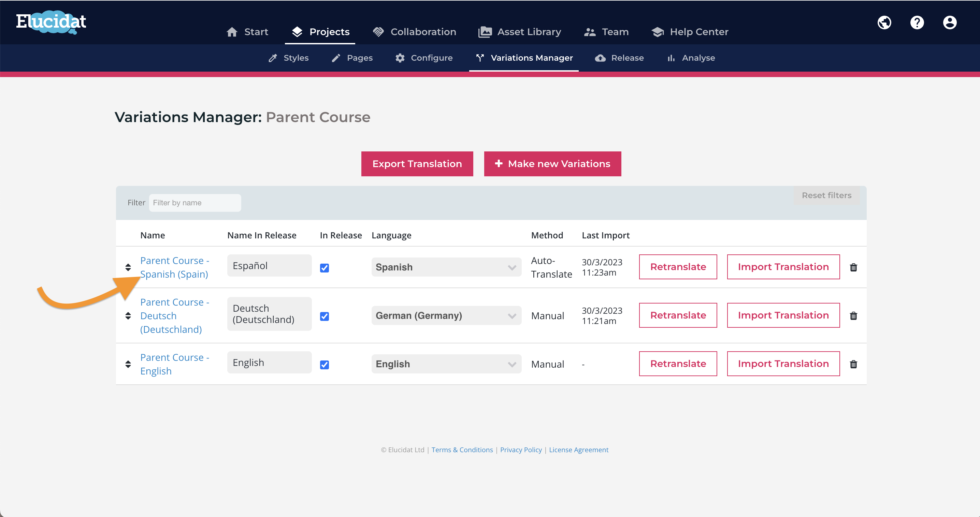
Task: Go to the Start tab
Action: click(247, 32)
